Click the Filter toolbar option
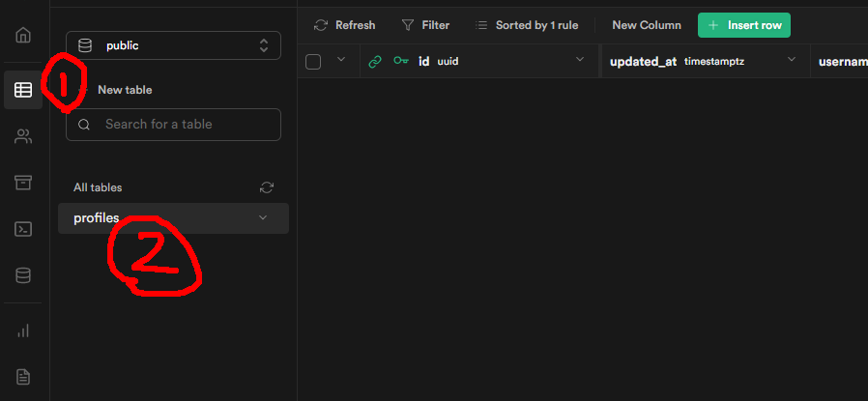Viewport: 868px width, 401px height. point(425,25)
